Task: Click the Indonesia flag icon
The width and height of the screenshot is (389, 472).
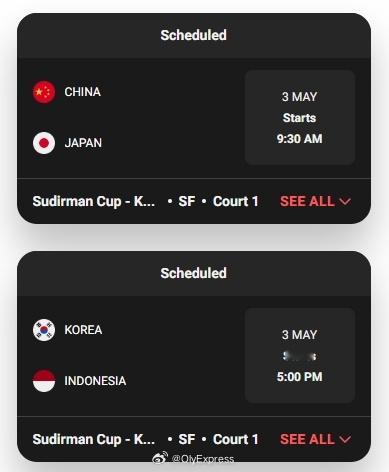Action: coord(44,381)
